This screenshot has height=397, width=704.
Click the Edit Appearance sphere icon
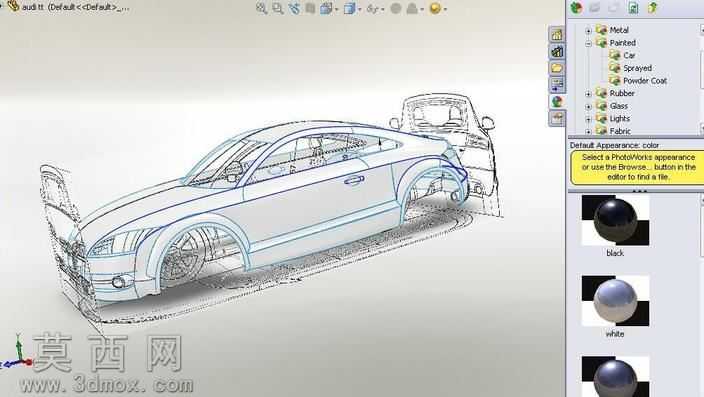pos(396,8)
